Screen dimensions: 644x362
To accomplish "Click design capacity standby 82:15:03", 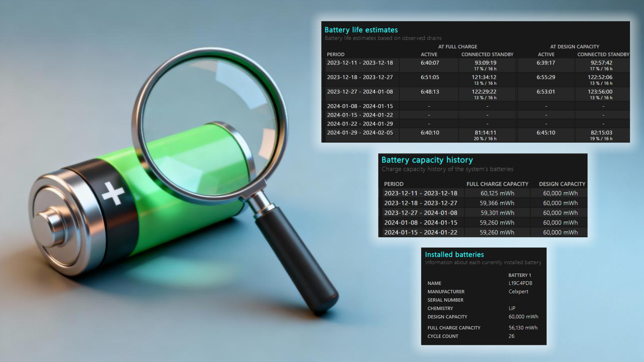I will (601, 133).
